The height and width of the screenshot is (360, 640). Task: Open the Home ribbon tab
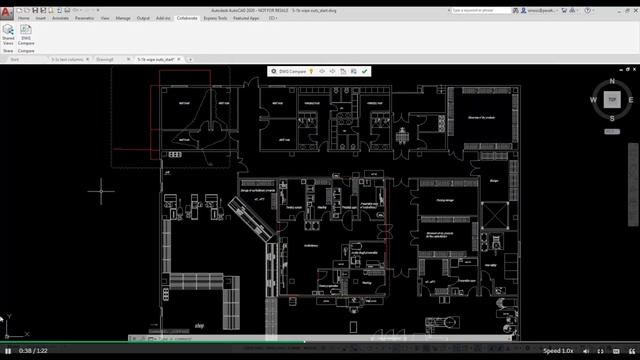[23, 18]
